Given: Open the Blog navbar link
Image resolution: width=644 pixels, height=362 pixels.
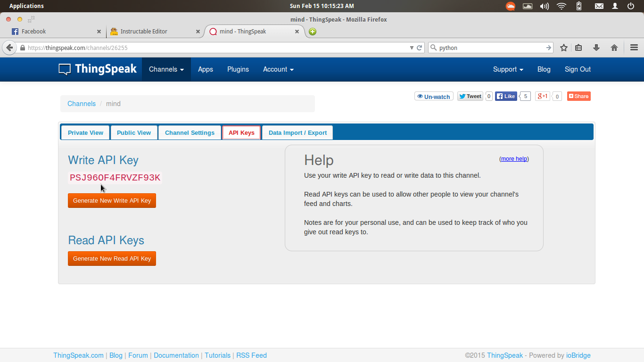Looking at the screenshot, I should point(544,69).
